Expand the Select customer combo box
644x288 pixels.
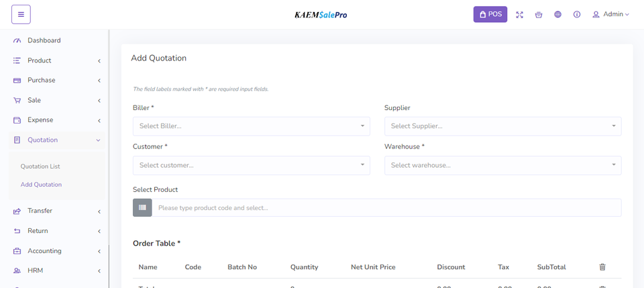click(x=251, y=165)
